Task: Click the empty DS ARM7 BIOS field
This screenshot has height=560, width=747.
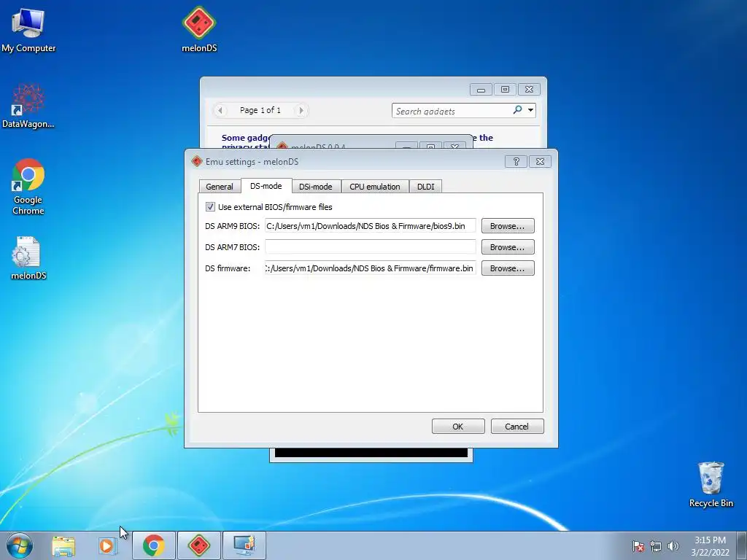Action: pos(370,246)
